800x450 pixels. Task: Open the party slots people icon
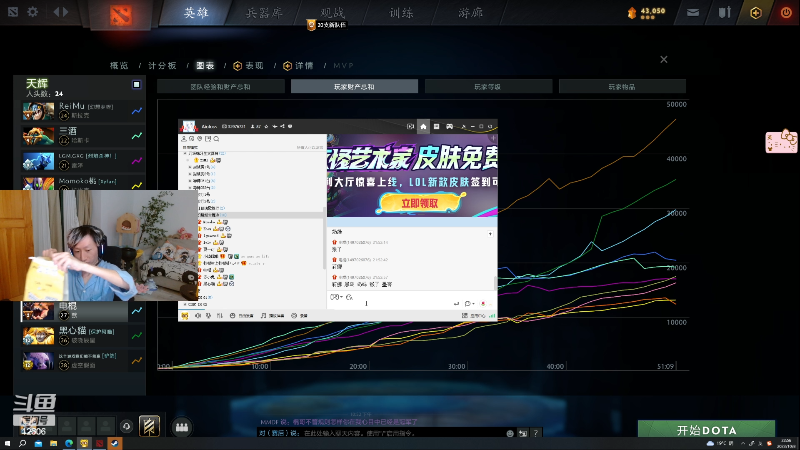pos(182,427)
